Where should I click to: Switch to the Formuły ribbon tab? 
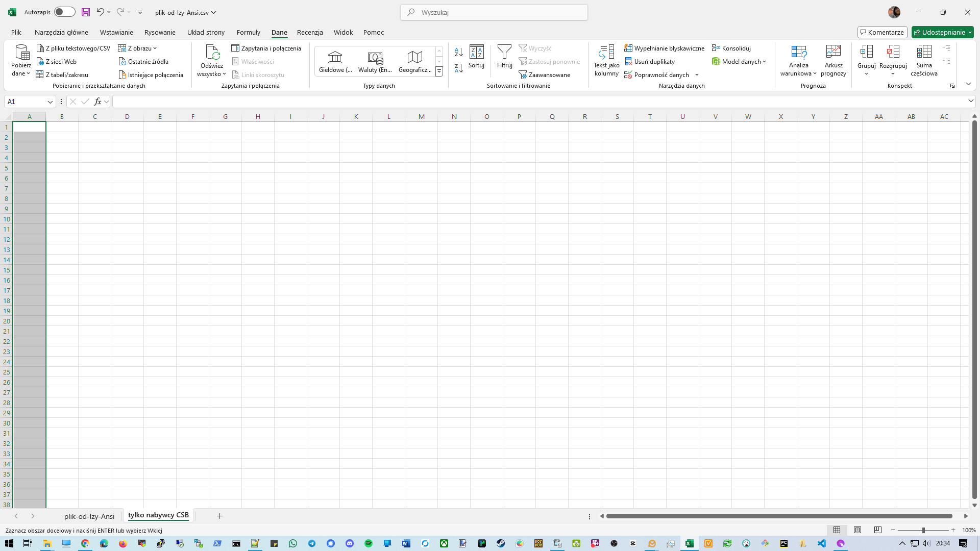[249, 32]
